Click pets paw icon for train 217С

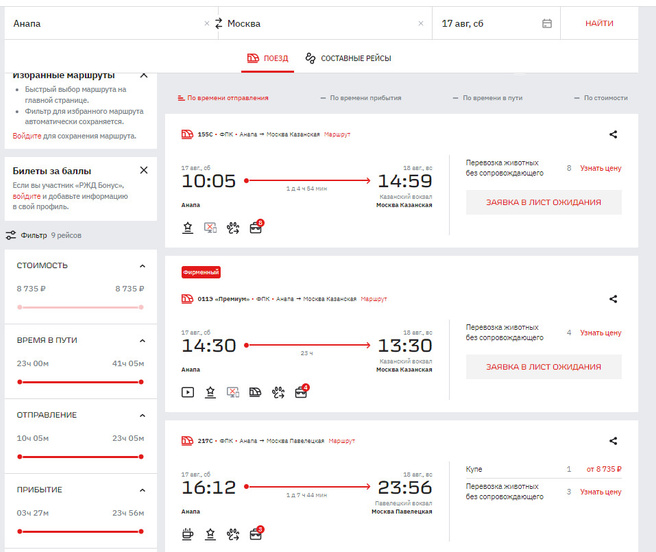click(233, 534)
